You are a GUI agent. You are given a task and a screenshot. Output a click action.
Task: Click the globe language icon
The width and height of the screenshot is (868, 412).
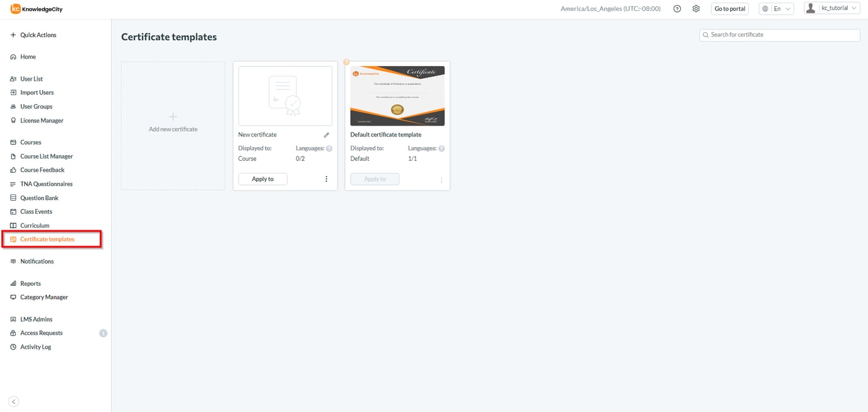tap(765, 8)
